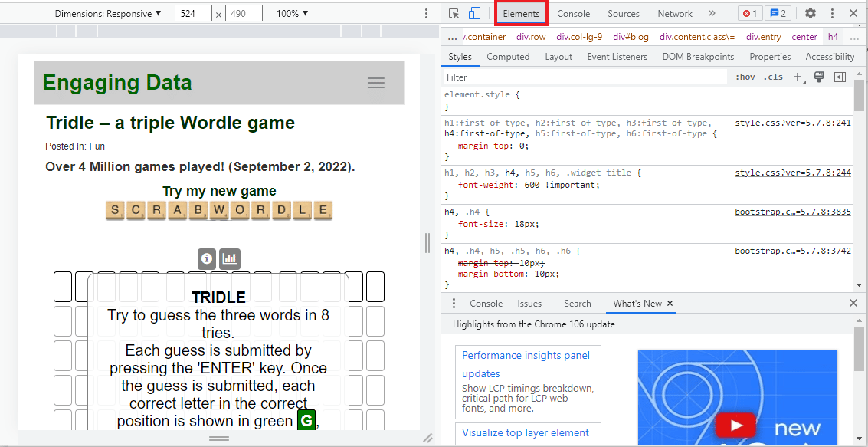Close the bottom drawer panel

coord(853,303)
